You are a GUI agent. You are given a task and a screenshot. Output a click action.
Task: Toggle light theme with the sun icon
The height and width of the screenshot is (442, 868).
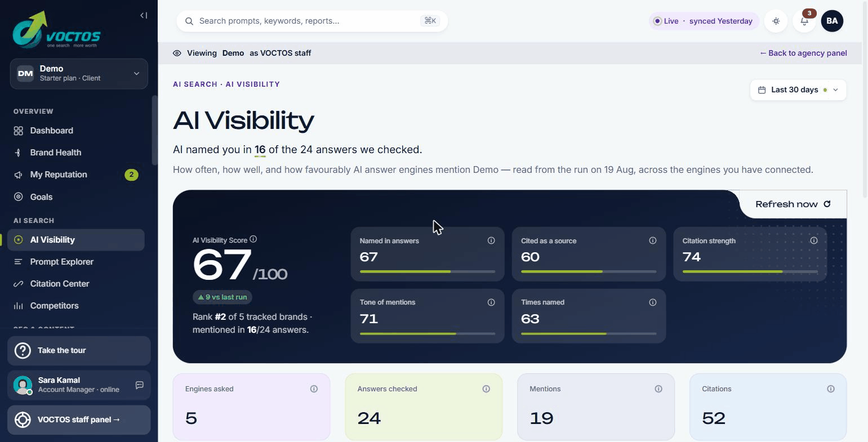pyautogui.click(x=776, y=21)
